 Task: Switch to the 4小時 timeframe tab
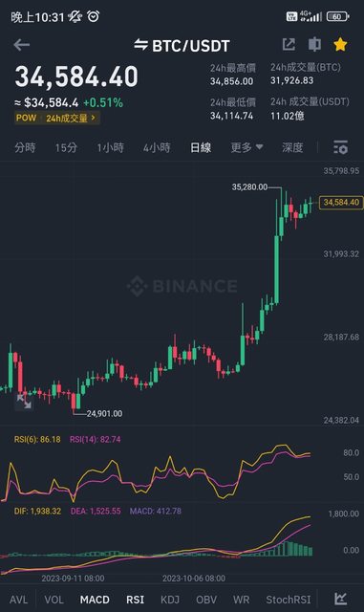point(157,147)
